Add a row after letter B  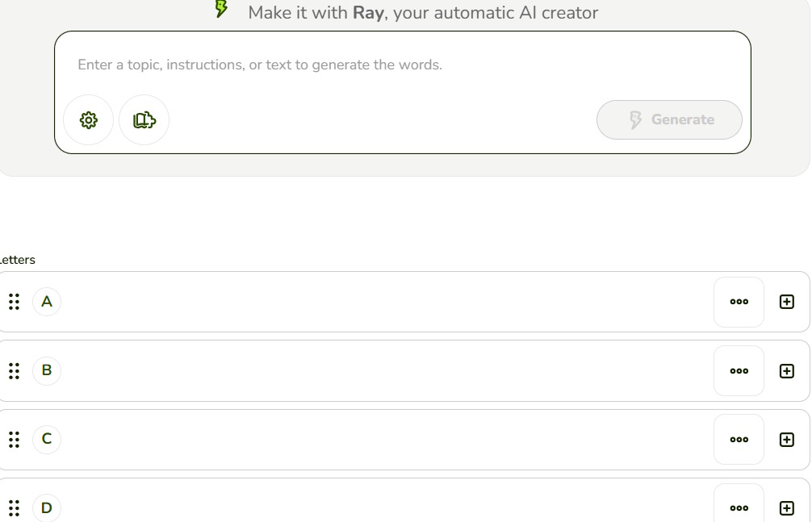pos(787,371)
